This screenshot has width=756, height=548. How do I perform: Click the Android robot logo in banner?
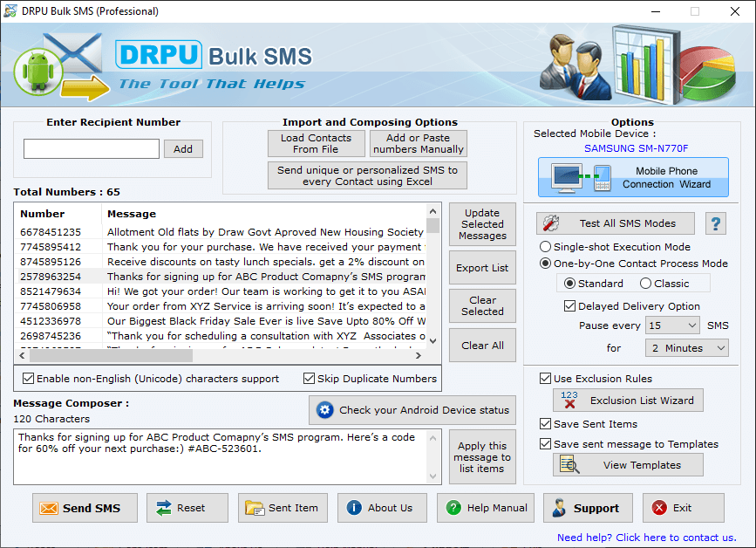pos(38,72)
